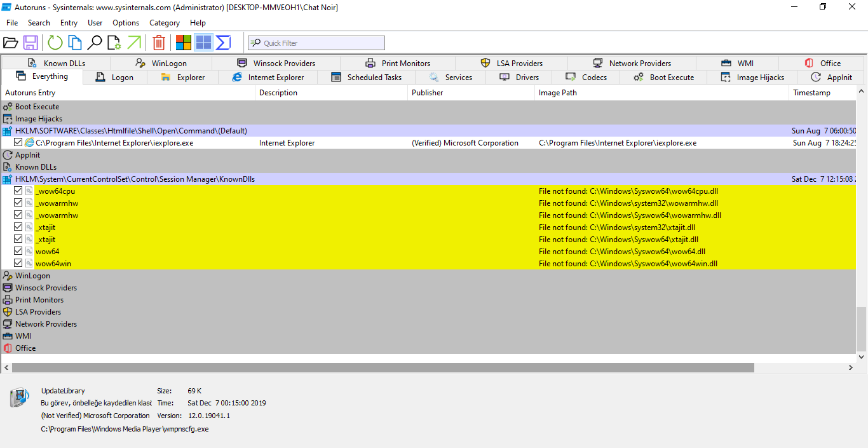Click the horizontal scrollbar thumb
This screenshot has width=868, height=448.
[x=383, y=367]
